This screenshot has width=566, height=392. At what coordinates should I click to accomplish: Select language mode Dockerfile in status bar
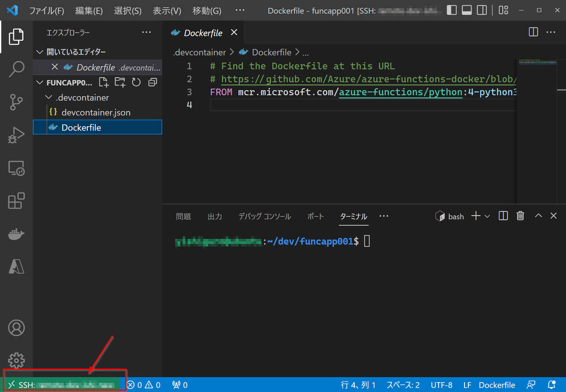pos(497,385)
